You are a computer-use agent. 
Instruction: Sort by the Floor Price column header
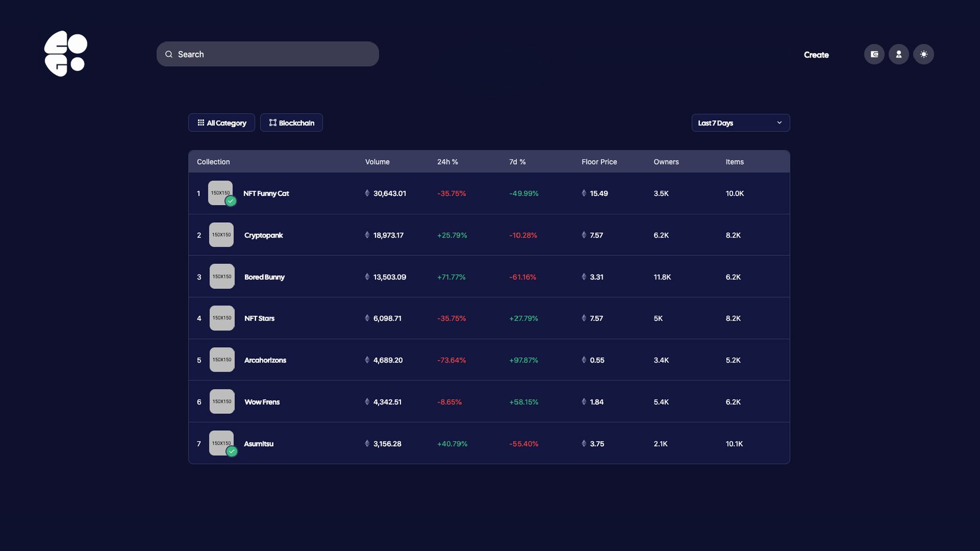click(598, 162)
